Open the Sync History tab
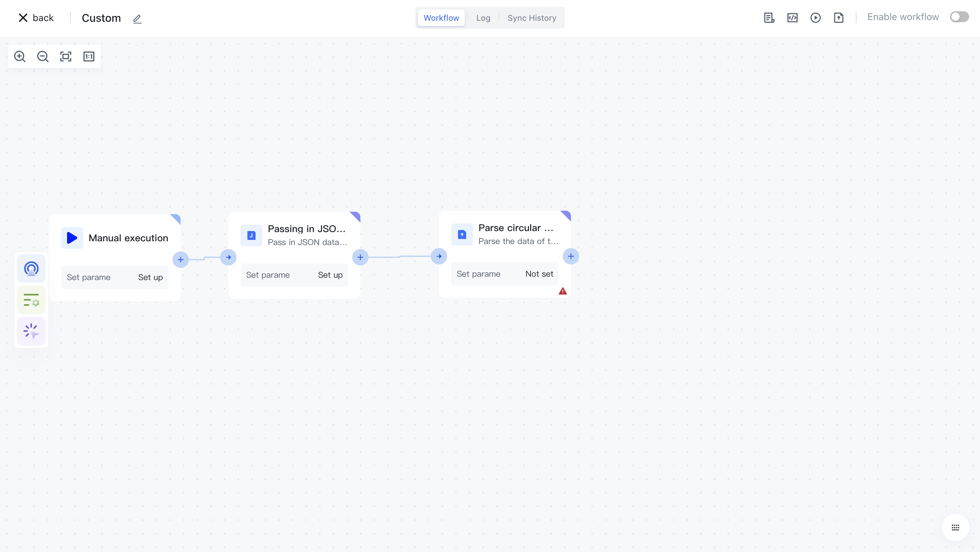Viewport: 980px width, 552px height. tap(532, 18)
